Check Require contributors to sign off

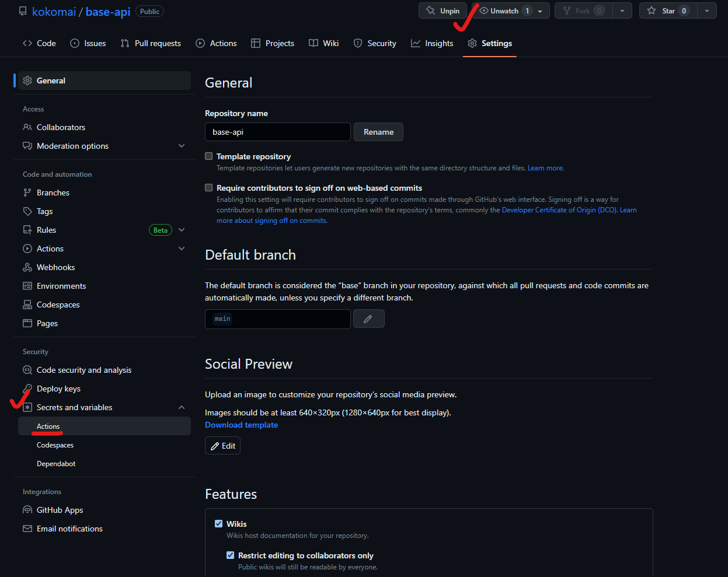coord(208,187)
